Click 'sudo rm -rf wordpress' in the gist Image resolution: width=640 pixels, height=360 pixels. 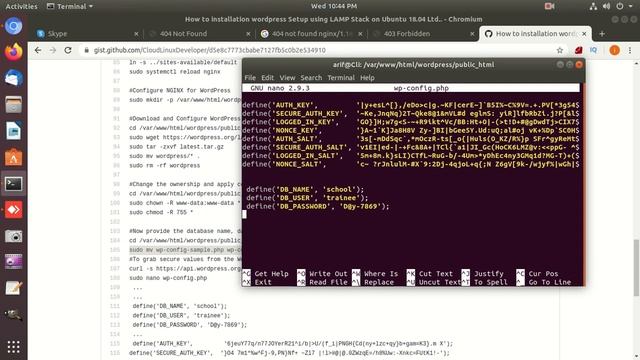pyautogui.click(x=164, y=166)
